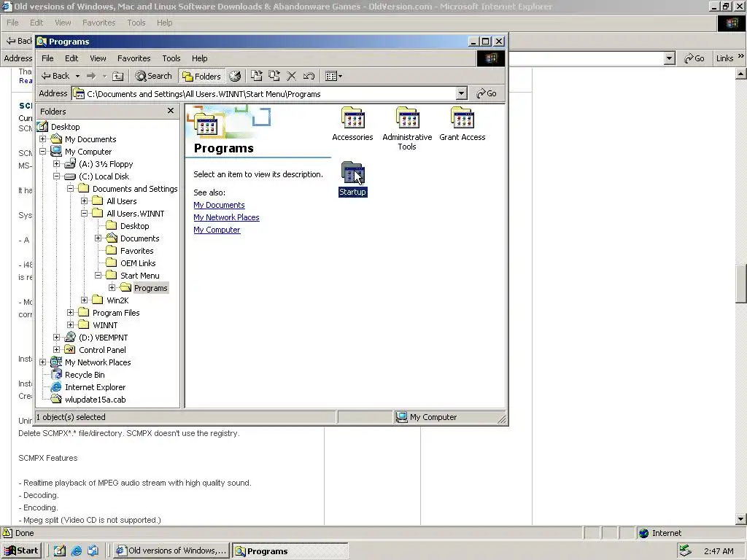747x560 pixels.
Task: Click Show Desktop quick launch icon
Action: [60, 551]
